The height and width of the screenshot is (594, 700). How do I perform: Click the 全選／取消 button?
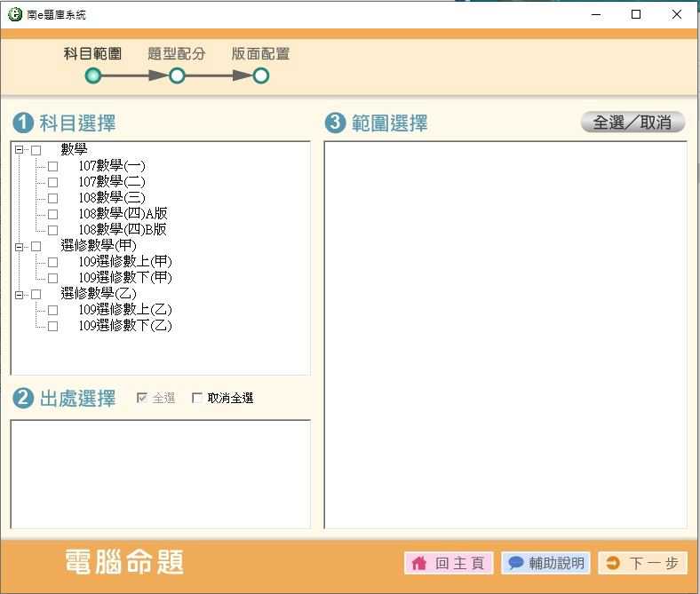click(632, 122)
